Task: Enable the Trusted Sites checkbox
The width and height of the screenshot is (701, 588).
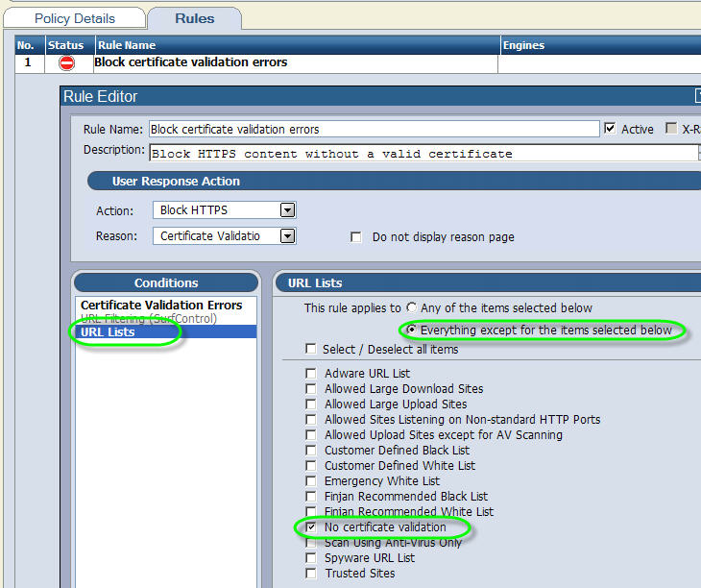Action: [x=310, y=574]
